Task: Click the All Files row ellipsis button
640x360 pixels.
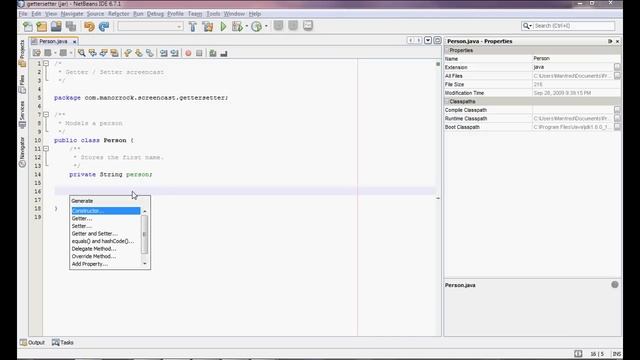Action: [x=617, y=76]
